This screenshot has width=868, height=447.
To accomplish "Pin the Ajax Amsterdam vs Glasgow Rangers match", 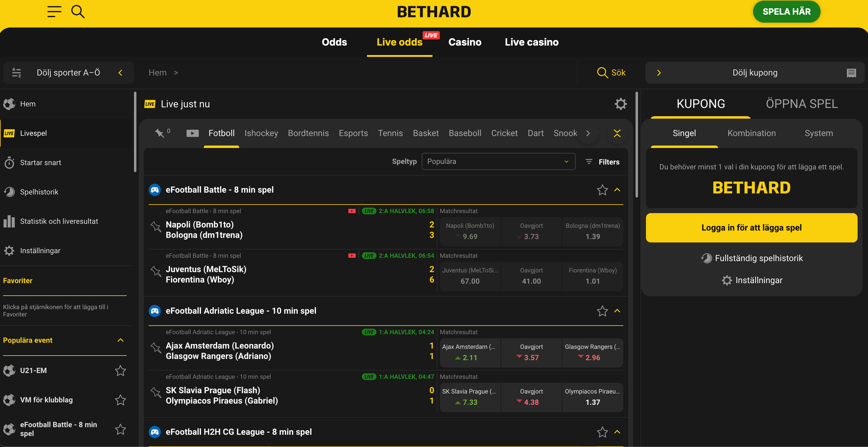I will point(156,348).
